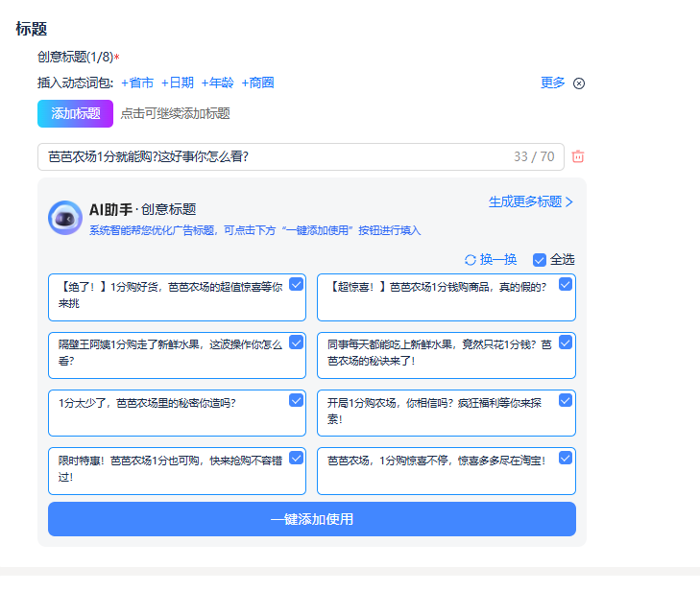This screenshot has width=700, height=591.
Task: Uncheck the 【超惊喜！】芭芭农场1分钱购商品 checkbox
Action: (x=566, y=284)
